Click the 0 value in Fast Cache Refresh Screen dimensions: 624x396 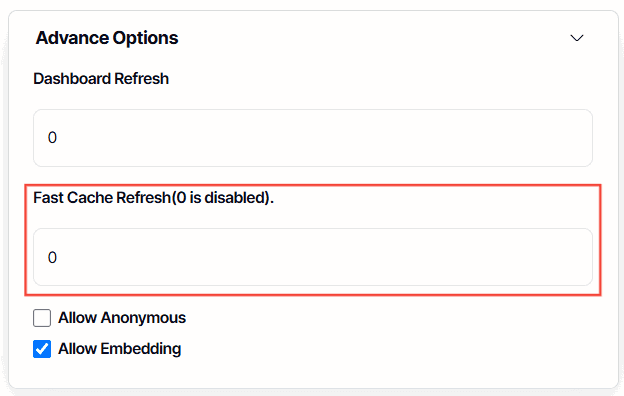click(x=52, y=257)
